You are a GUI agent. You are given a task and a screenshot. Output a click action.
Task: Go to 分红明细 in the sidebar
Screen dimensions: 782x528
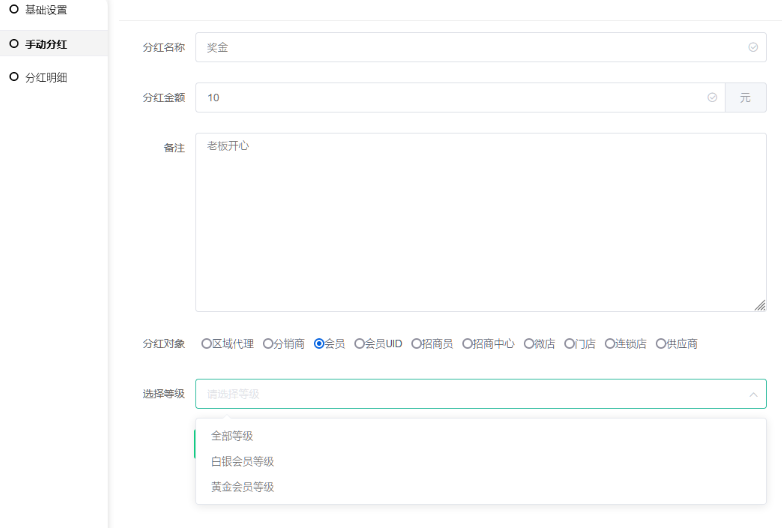45,77
